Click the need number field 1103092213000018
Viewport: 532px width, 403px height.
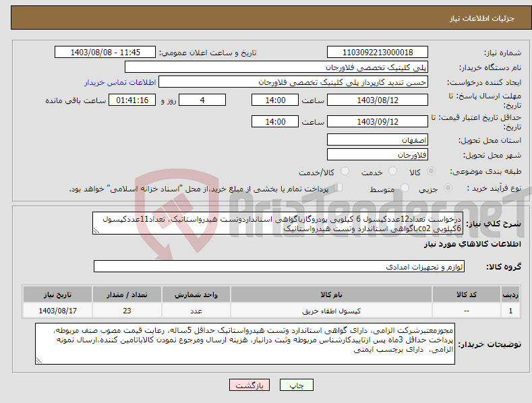(x=378, y=53)
